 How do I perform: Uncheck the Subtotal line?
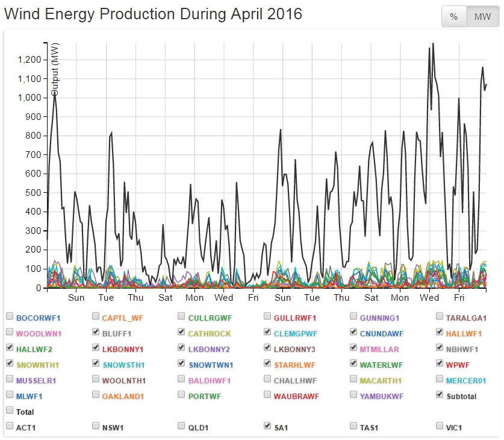click(x=440, y=394)
